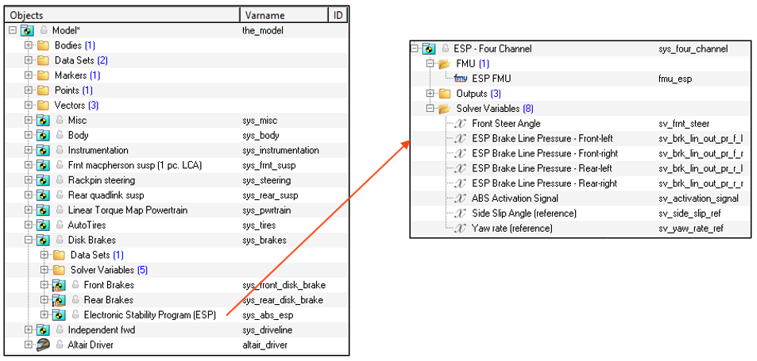The height and width of the screenshot is (361, 757).
Task: Select ABS Activation Signal solver variable
Action: click(515, 198)
